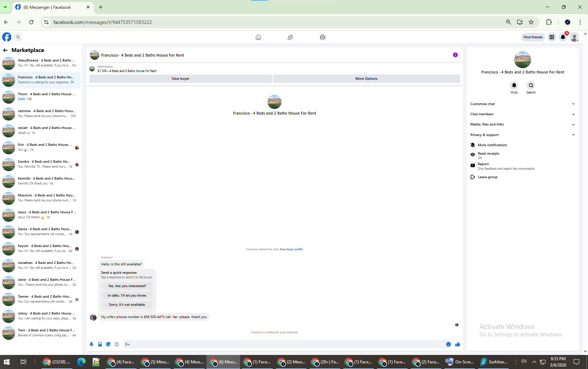Open the Friends icon in top bar

pyautogui.click(x=290, y=37)
